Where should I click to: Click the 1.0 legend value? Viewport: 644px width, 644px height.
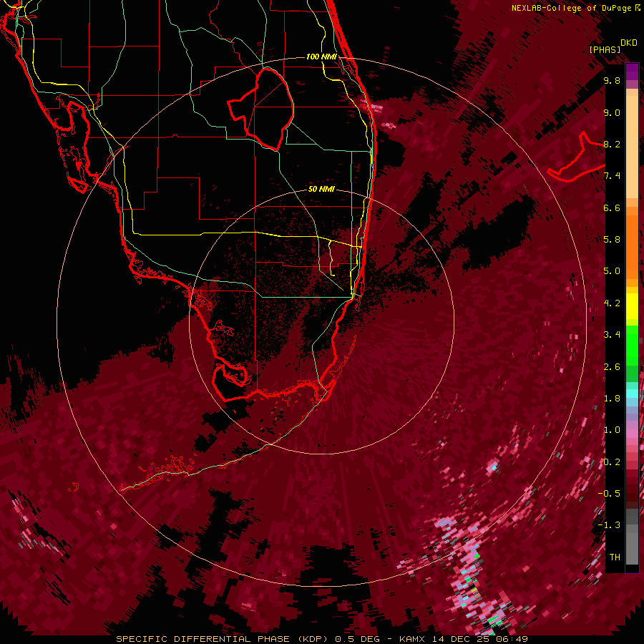pyautogui.click(x=612, y=430)
